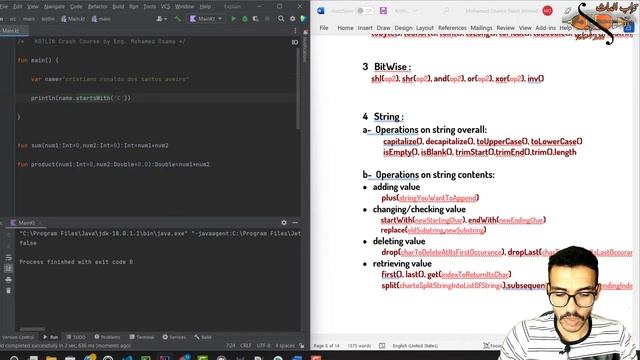This screenshot has width=640, height=360.
Task: Open the Tools menu in IDE
Action: [x=149, y=7]
